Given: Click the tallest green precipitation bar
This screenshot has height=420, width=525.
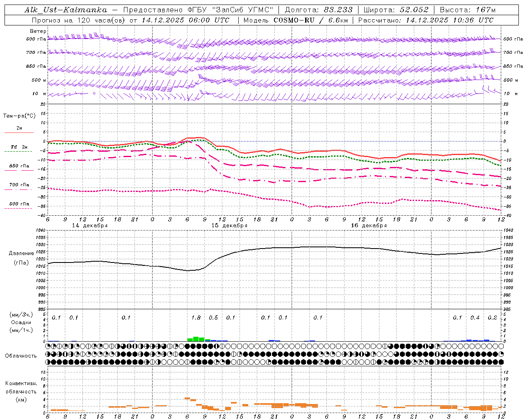Looking at the screenshot, I should coord(196,339).
